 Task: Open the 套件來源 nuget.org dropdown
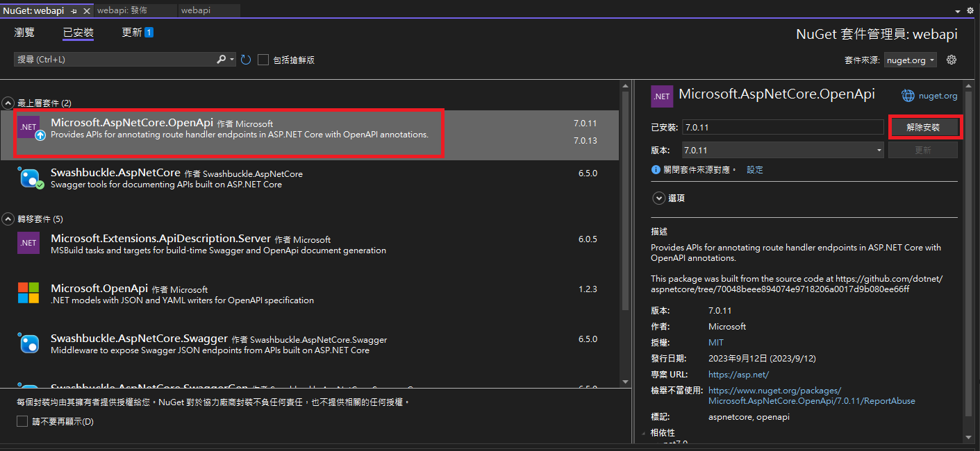point(911,60)
